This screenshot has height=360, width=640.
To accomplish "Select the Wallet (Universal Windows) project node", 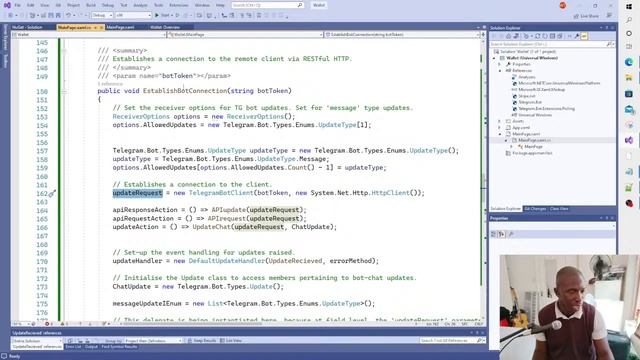I will point(532,58).
